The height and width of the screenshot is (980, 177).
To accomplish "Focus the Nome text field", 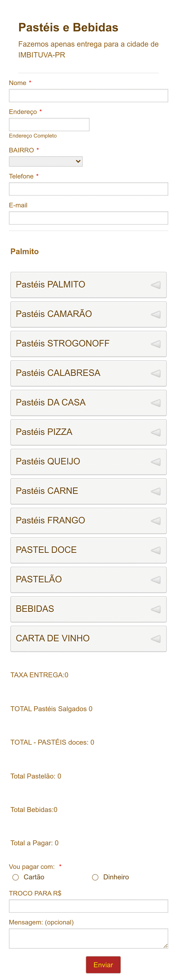I will 88,96.
